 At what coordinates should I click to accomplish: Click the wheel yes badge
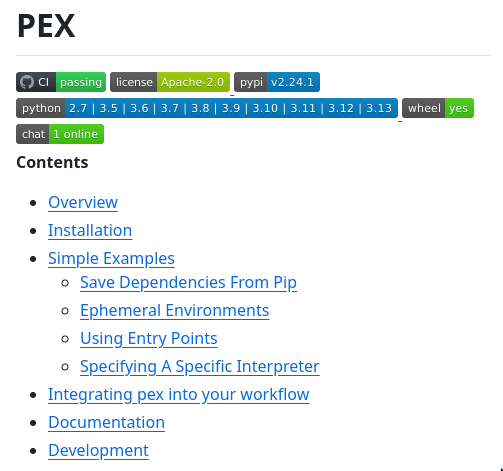pos(438,108)
